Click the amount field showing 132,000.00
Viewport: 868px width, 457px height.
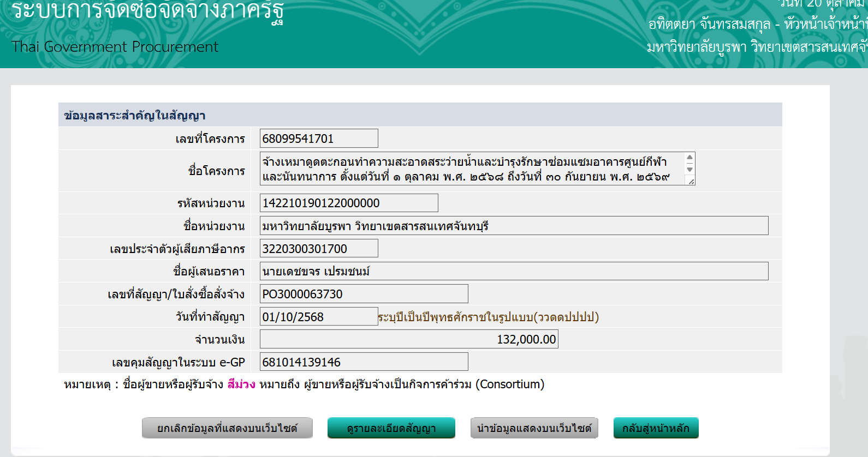(x=409, y=339)
